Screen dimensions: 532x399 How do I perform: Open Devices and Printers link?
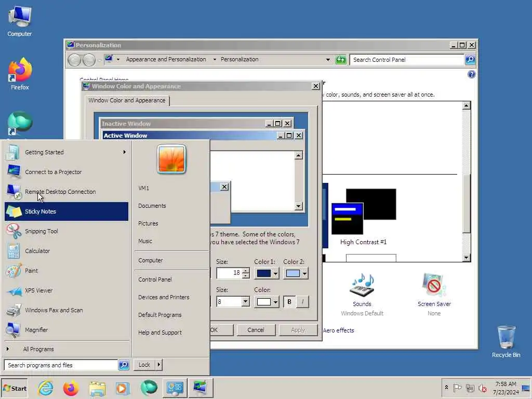pyautogui.click(x=164, y=297)
